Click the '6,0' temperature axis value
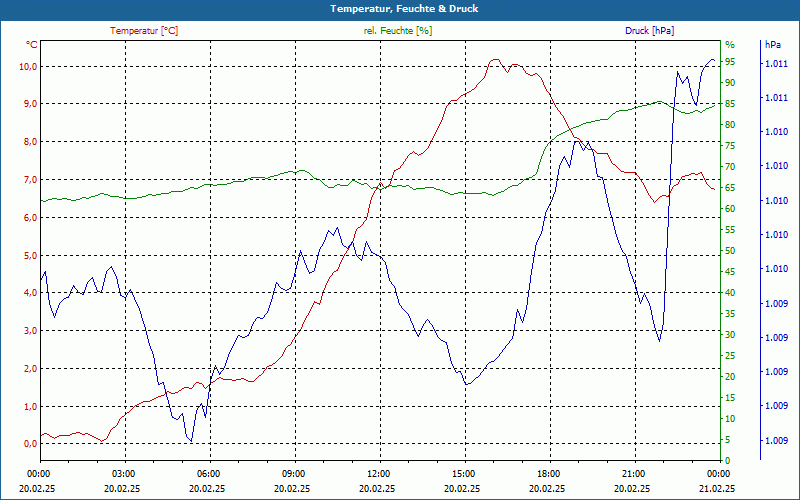This screenshot has width=800, height=500. tap(30, 217)
